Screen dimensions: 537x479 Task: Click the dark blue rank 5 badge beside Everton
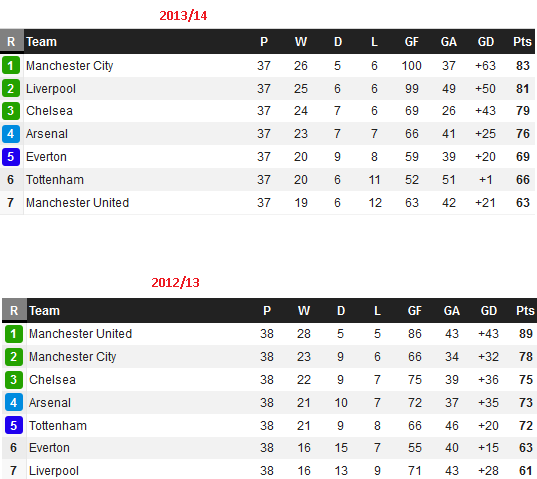(x=11, y=156)
